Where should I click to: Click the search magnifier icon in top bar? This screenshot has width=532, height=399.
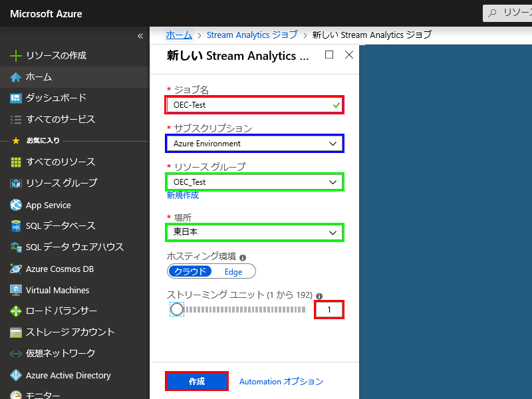pos(492,13)
